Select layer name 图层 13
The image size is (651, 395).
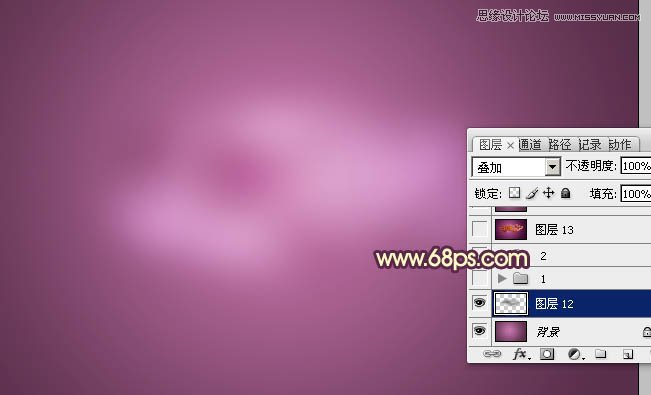(554, 230)
